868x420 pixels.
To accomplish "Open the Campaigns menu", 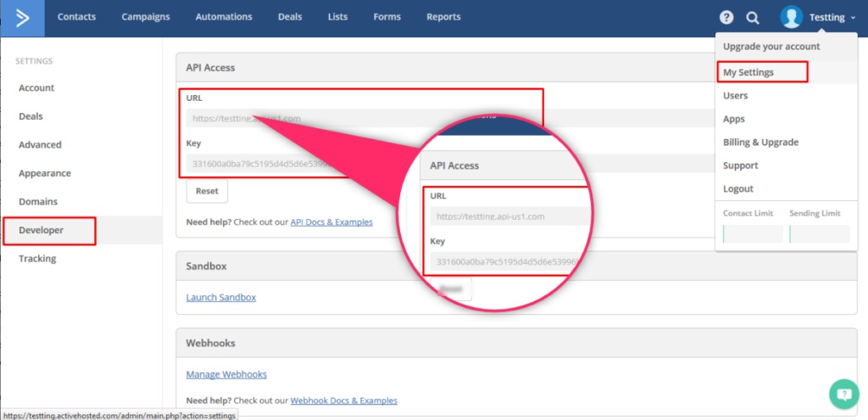I will pos(146,17).
